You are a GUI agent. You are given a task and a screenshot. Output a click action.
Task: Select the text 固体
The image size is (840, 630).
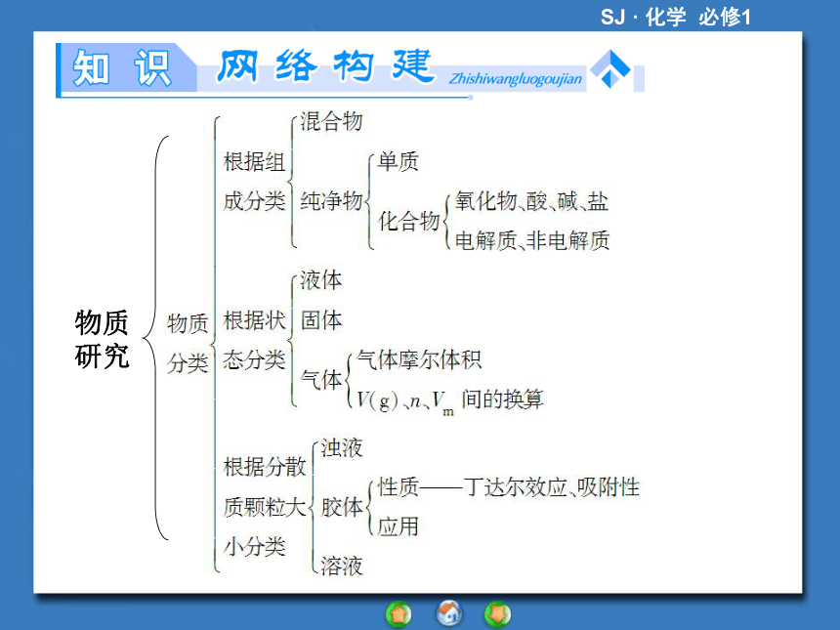[x=321, y=320]
